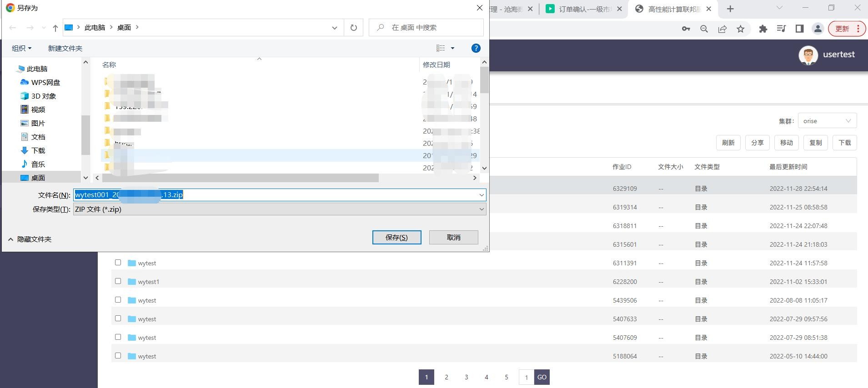Click the zoom magnifier icon in address bar
868x388 pixels.
point(704,29)
